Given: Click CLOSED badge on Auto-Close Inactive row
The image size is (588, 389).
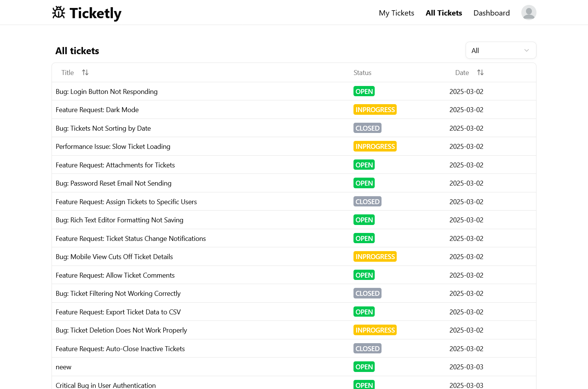Looking at the screenshot, I should (367, 348).
